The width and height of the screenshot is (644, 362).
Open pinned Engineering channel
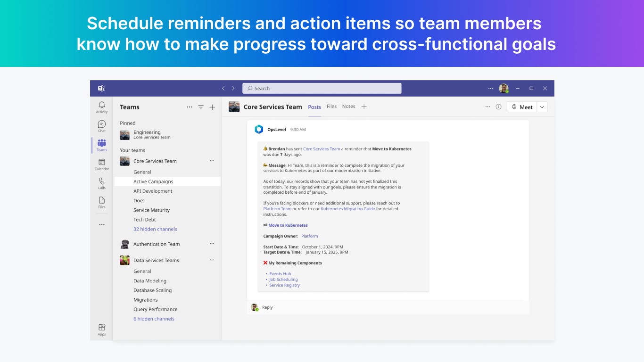[167, 135]
